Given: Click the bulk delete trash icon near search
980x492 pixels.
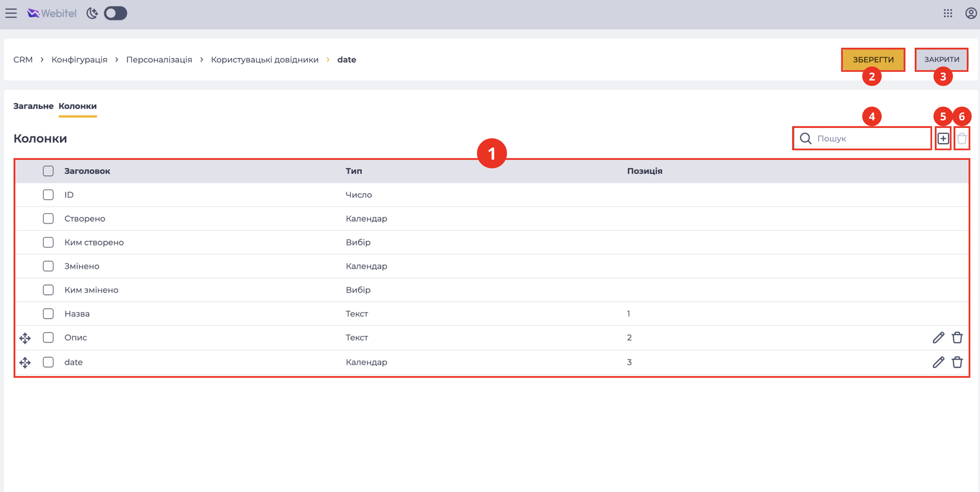Looking at the screenshot, I should 961,138.
